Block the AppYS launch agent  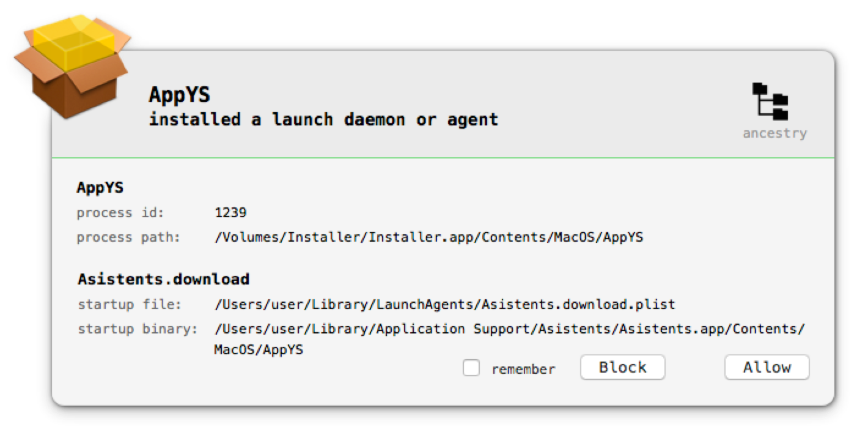622,367
